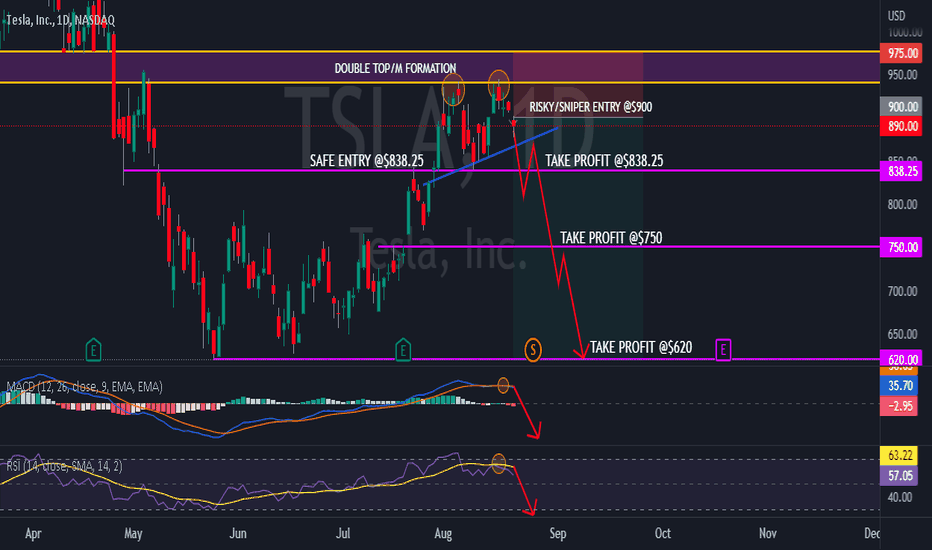Image resolution: width=932 pixels, height=550 pixels.
Task: Click the Sep label on the time axis
Action: point(558,533)
